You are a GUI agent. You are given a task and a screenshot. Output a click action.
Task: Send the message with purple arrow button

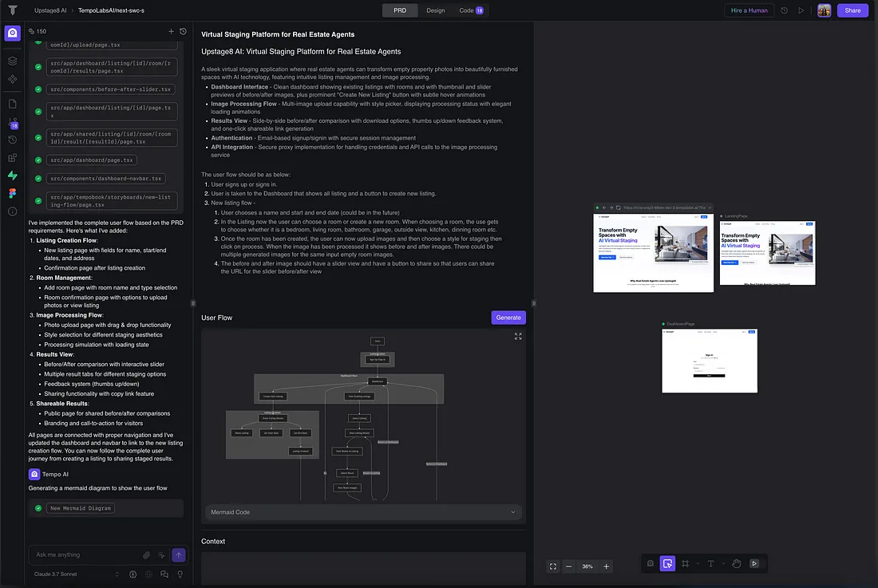[x=179, y=554]
